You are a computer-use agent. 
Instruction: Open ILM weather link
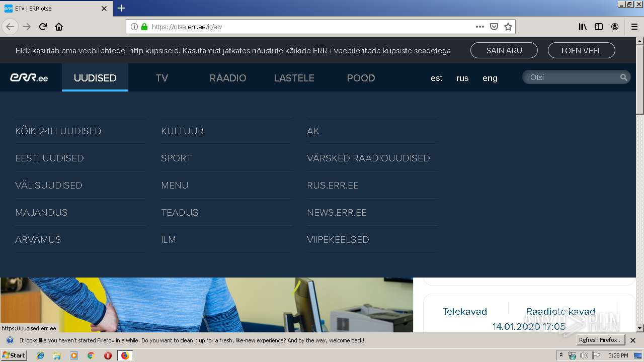click(169, 239)
